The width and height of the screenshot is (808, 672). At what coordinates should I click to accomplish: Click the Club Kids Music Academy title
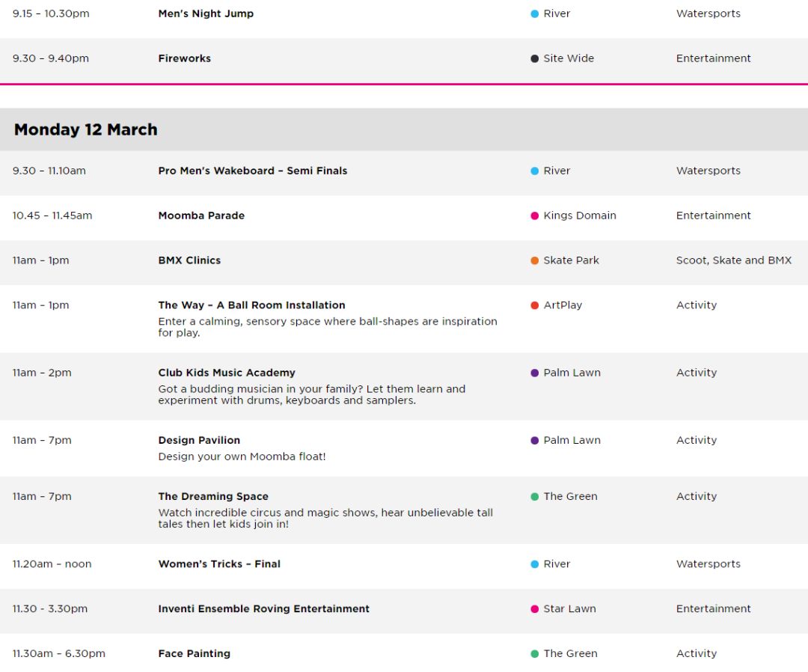[x=227, y=373]
